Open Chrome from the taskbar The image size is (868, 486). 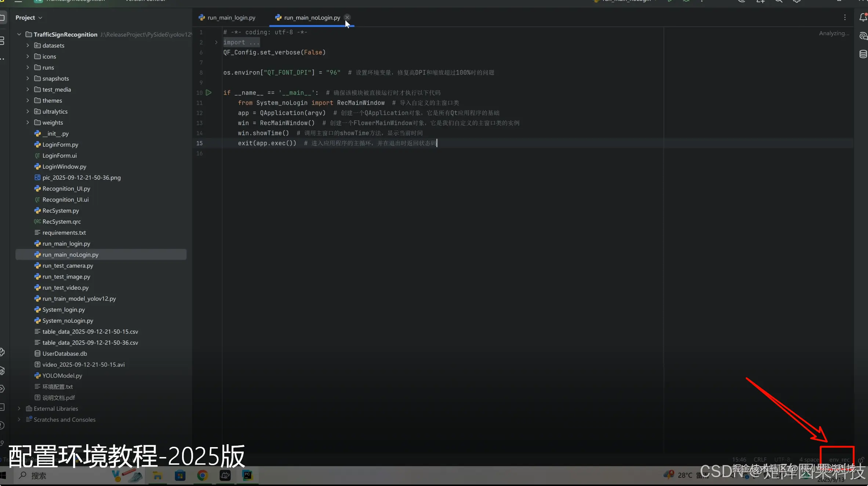tap(202, 475)
